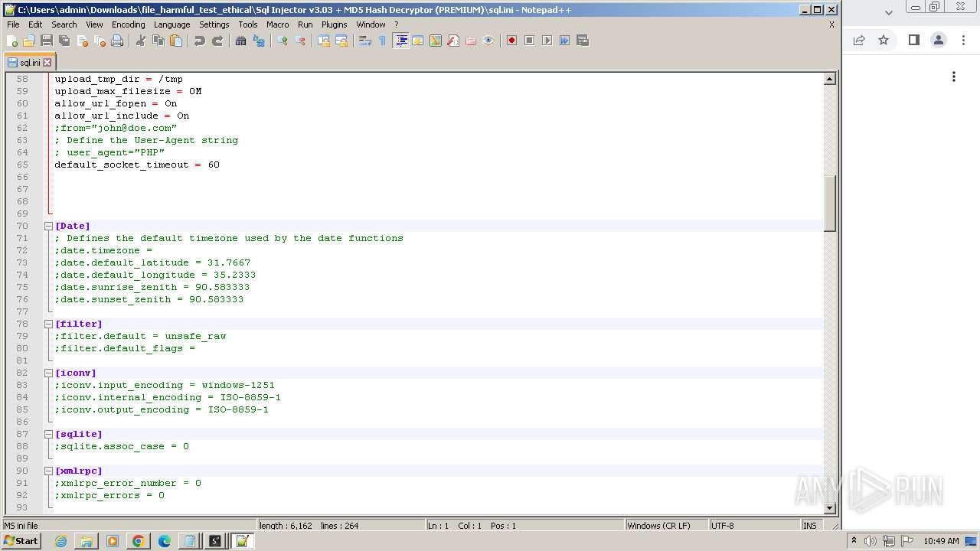Viewport: 980px width, 551px height.
Task: Open Chrome from the taskbar
Action: click(138, 541)
